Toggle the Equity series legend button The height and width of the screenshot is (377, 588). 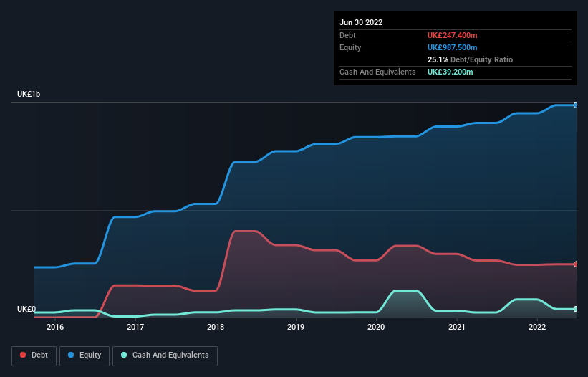pyautogui.click(x=85, y=355)
